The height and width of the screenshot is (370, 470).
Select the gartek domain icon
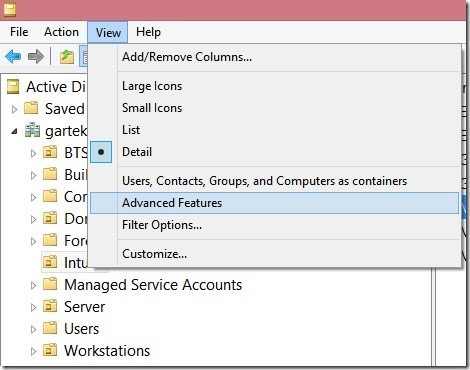click(32, 131)
